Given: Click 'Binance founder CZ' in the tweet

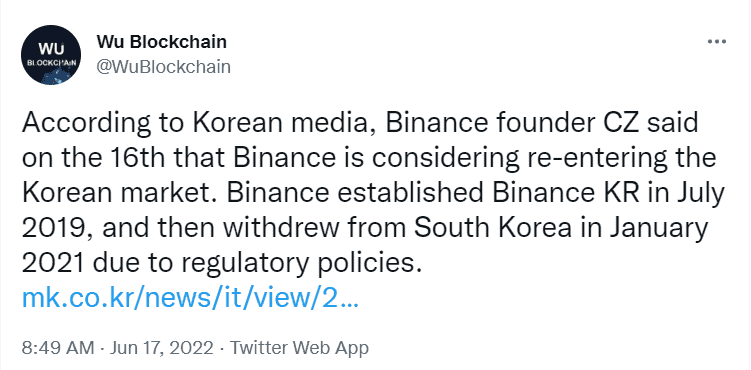Looking at the screenshot, I should click(511, 124).
